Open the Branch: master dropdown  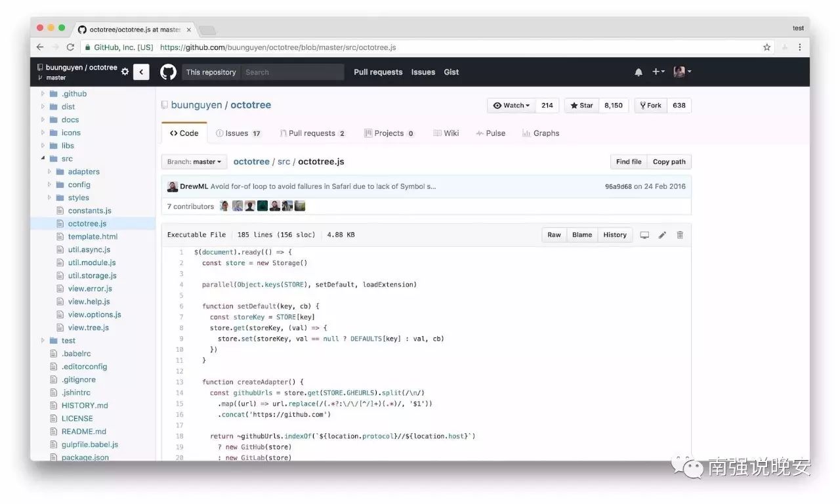point(194,161)
